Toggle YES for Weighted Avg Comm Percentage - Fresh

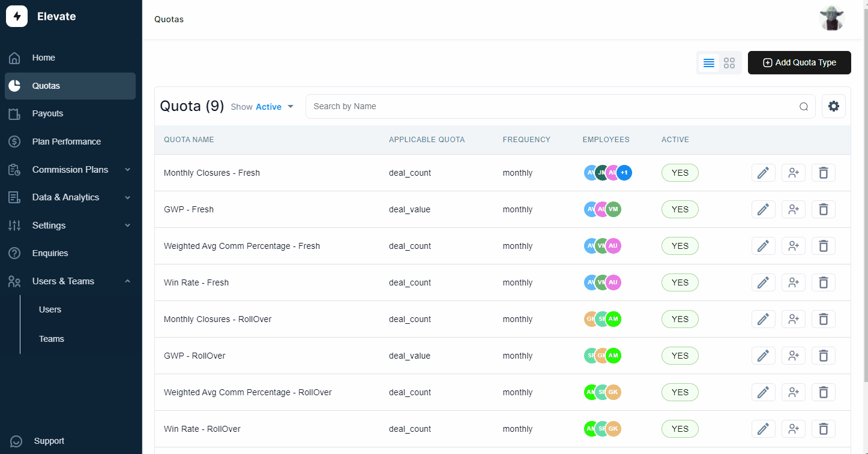coord(680,246)
